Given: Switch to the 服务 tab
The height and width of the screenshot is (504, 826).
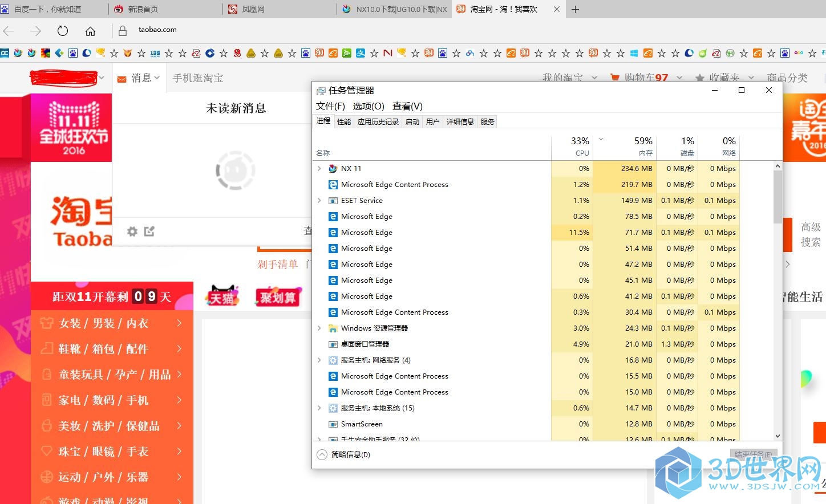Looking at the screenshot, I should point(488,121).
